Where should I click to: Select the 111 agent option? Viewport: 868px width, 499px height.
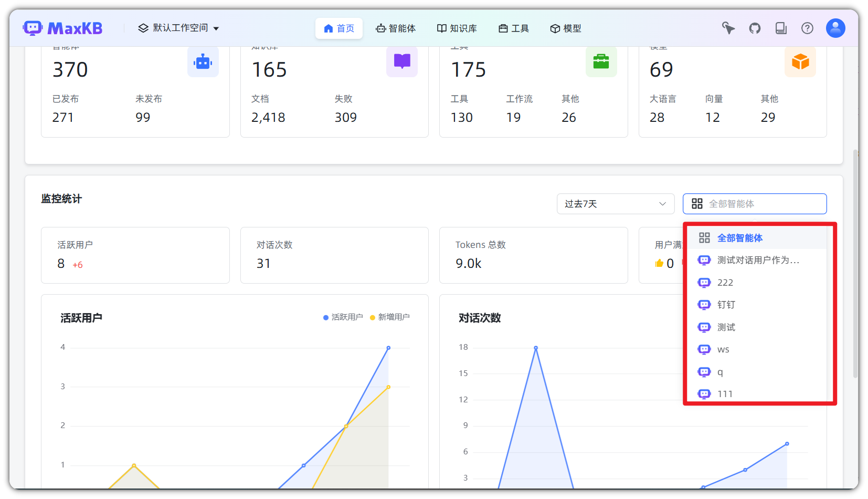[x=757, y=393]
